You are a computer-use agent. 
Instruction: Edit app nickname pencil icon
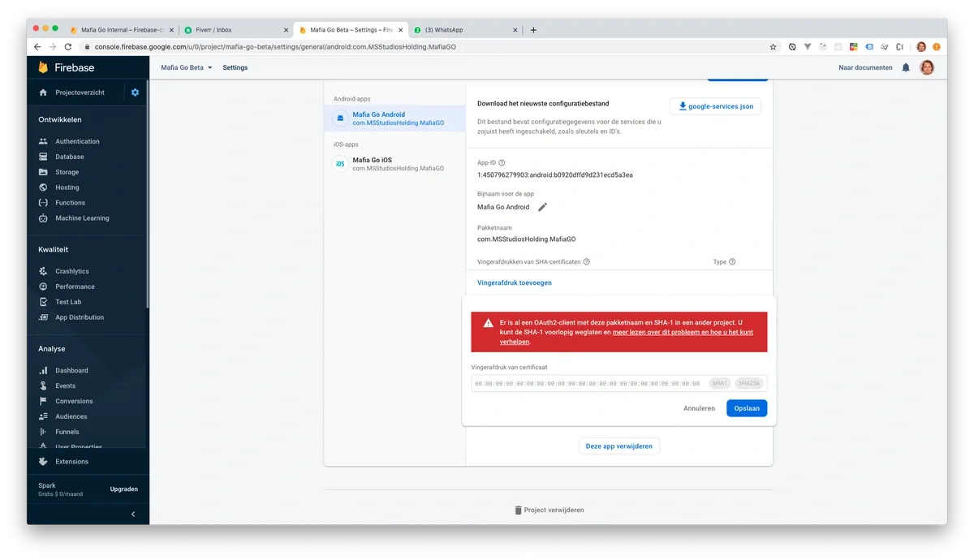(x=543, y=207)
